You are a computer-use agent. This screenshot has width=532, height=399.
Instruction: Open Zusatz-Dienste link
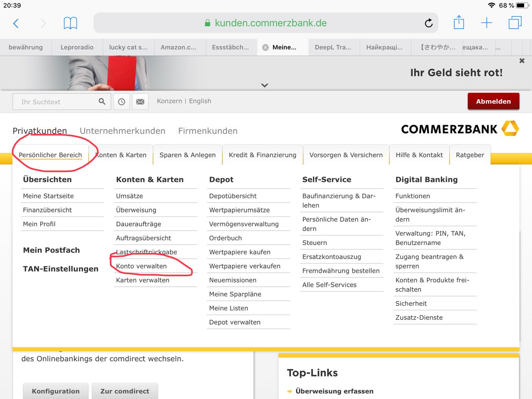(419, 318)
